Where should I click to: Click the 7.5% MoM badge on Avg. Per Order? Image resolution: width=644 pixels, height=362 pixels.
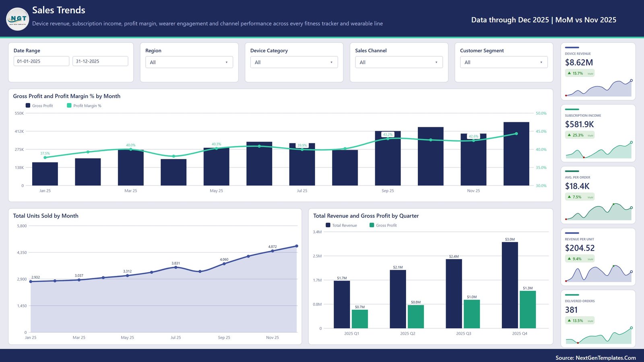coord(580,197)
